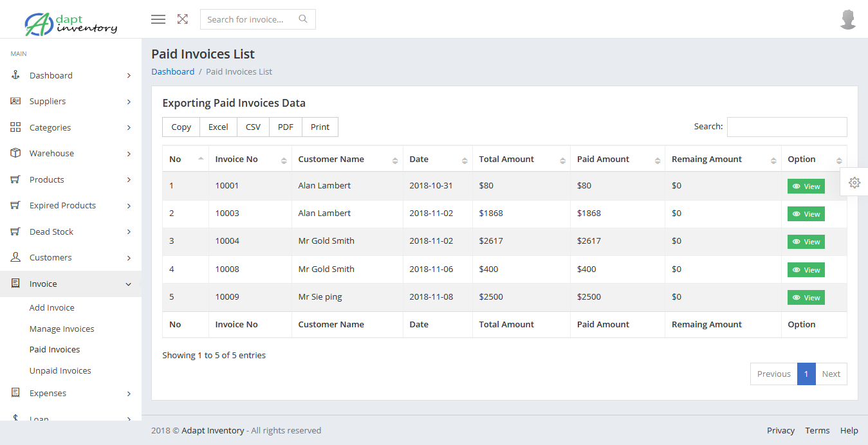The image size is (868, 445).
Task: Open Unpaid Invoices submenu item
Action: 60,370
